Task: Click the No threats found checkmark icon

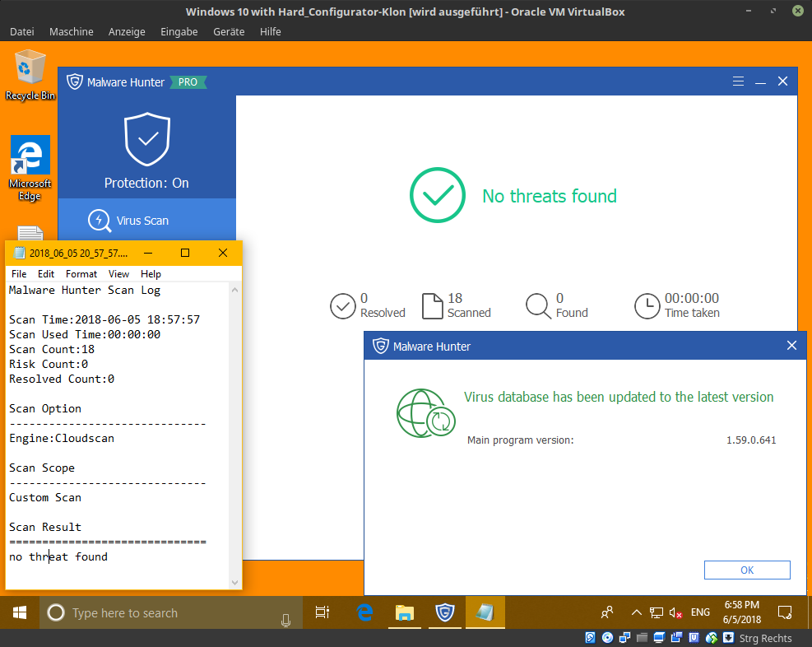Action: [x=437, y=195]
